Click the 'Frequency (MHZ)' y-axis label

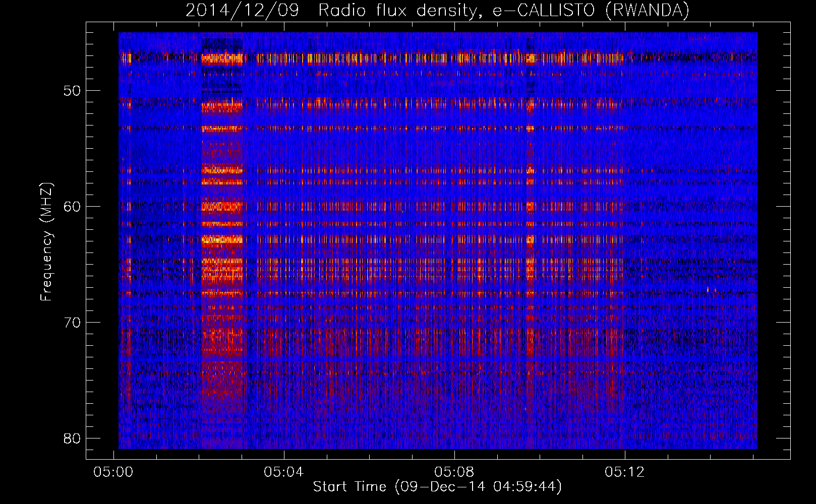point(46,242)
